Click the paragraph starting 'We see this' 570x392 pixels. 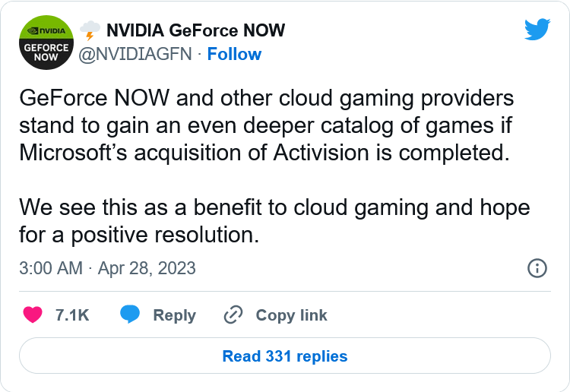(x=274, y=220)
